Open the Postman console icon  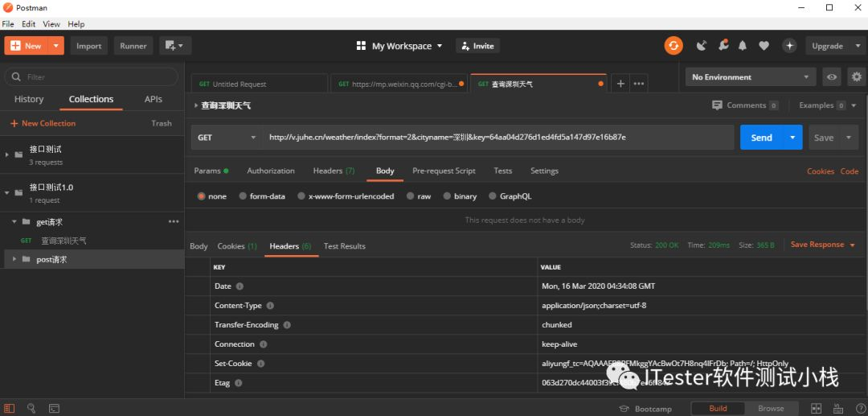(55, 408)
